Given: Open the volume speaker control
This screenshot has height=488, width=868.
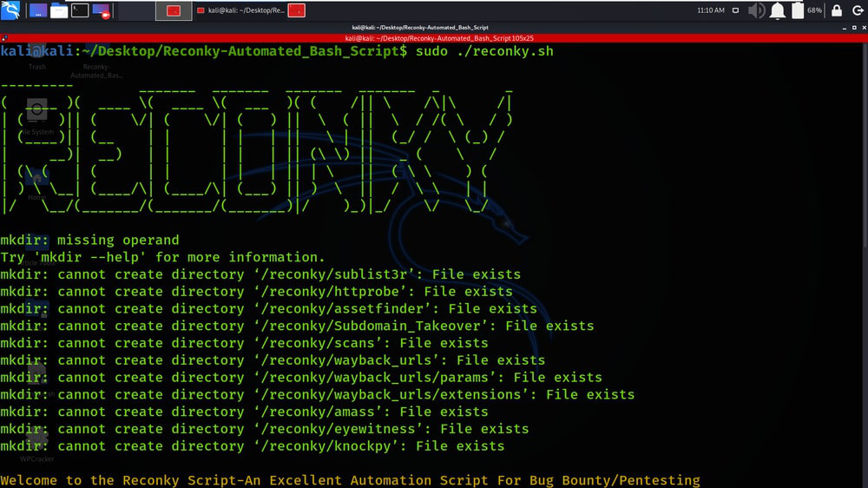Looking at the screenshot, I should coord(756,10).
